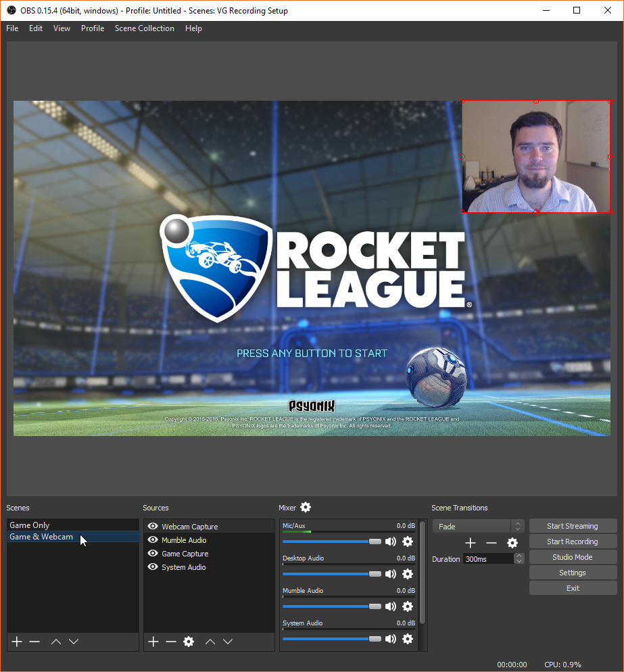Mute the Mumble Audio mixer speaker icon
The height and width of the screenshot is (672, 624).
[x=391, y=606]
